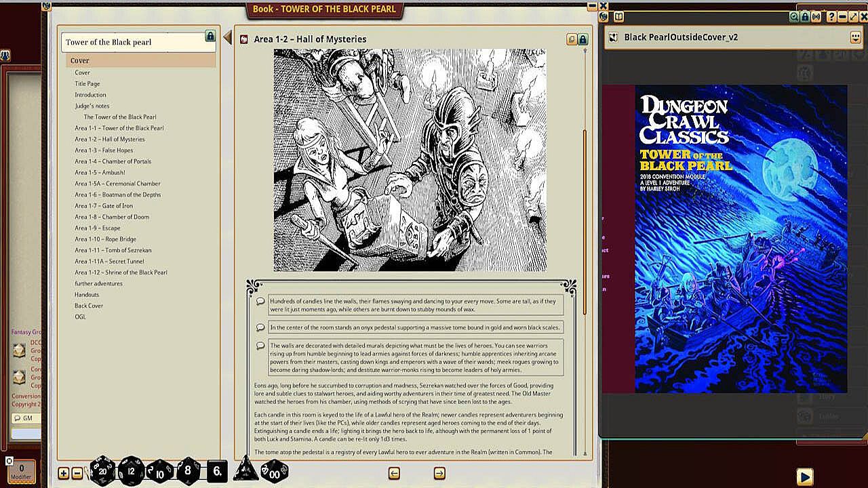
Task: Click the play arrow button at bottom right
Action: tap(804, 477)
